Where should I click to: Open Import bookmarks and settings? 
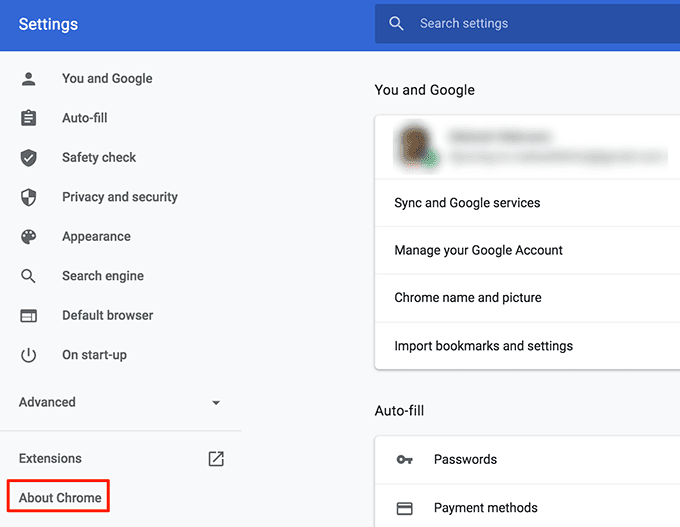[x=483, y=346]
